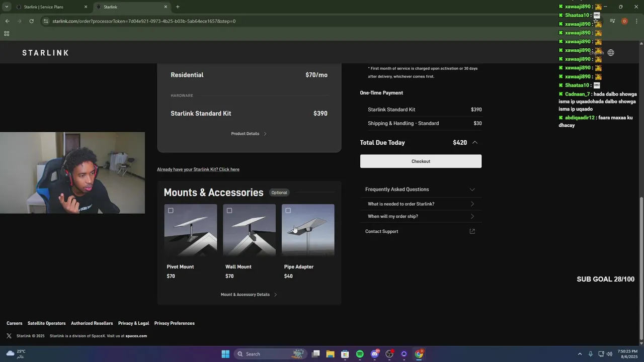This screenshot has width=644, height=362.
Task: Expand What is needed to order Starlink
Action: 421,204
